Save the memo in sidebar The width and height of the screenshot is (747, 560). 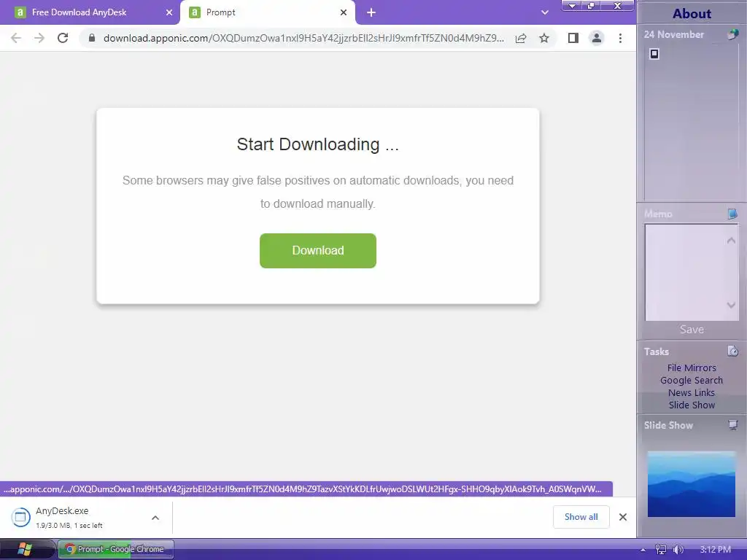coord(692,330)
